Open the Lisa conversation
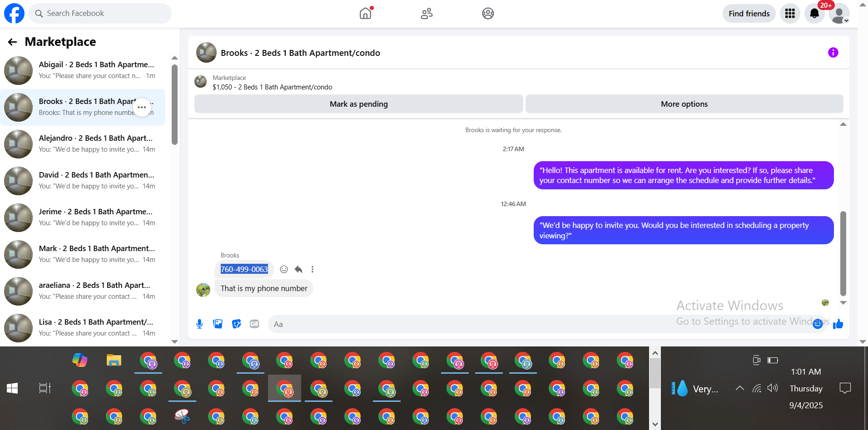This screenshot has height=430, width=868. 83,328
